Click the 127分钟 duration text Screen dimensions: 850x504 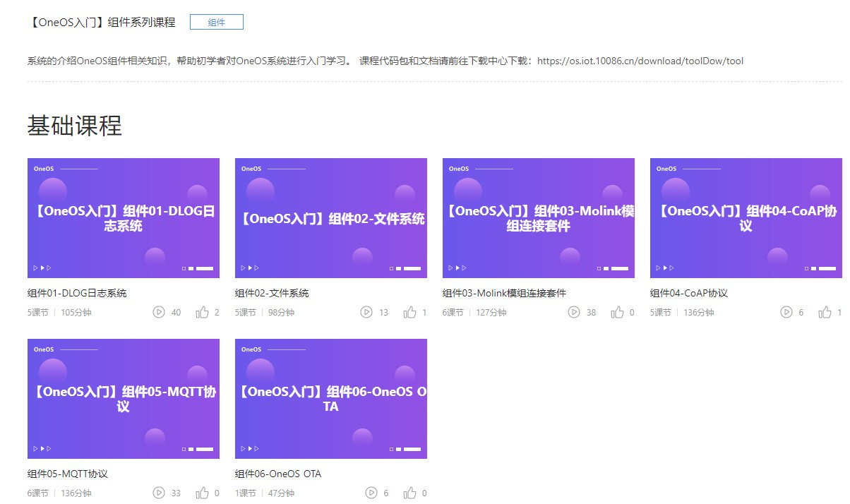[491, 312]
